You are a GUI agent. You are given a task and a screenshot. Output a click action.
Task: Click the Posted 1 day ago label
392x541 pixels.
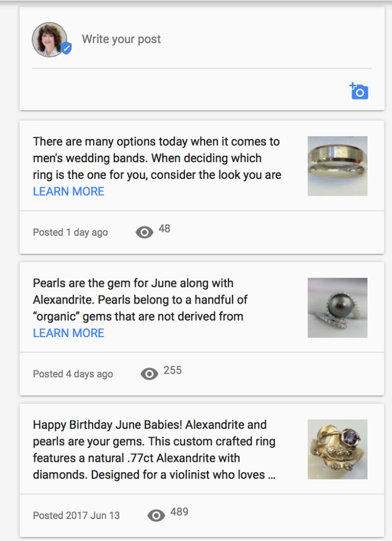coord(71,232)
